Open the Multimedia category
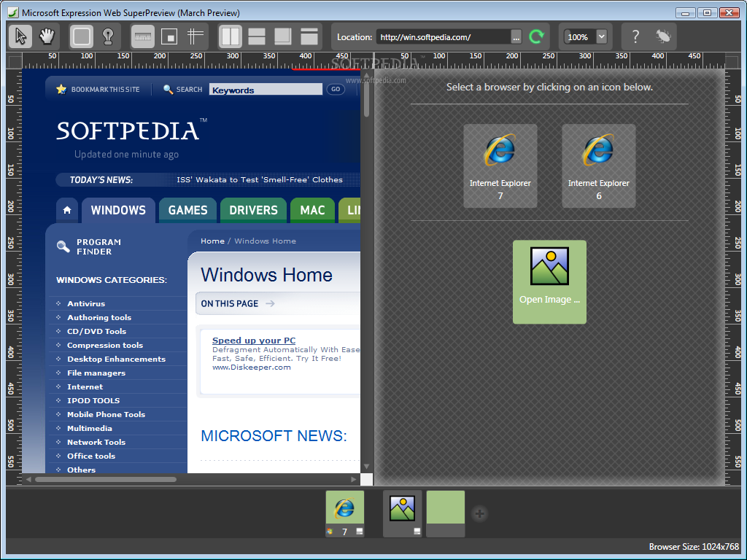Screen dimensions: 747x560 click(90, 428)
